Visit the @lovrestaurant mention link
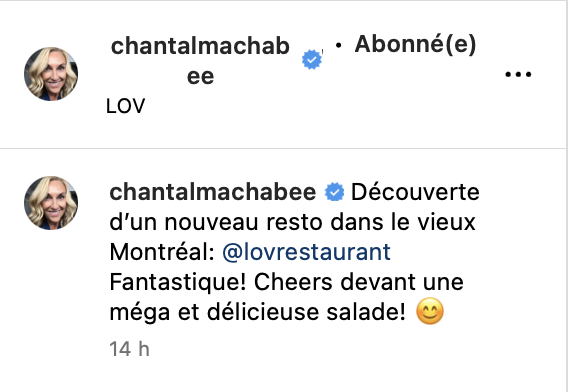This screenshot has height=392, width=570. coord(306,252)
